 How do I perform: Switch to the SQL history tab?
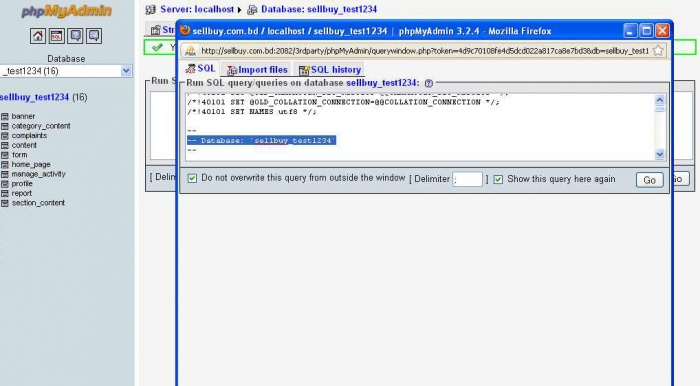tap(329, 70)
